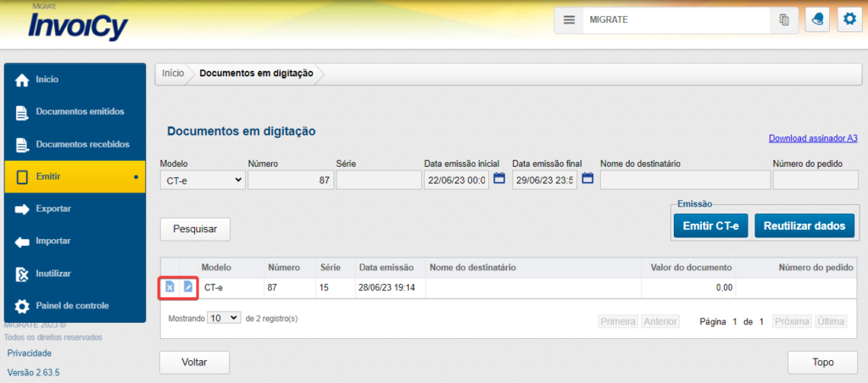Open the notifications bell icon

point(817,19)
